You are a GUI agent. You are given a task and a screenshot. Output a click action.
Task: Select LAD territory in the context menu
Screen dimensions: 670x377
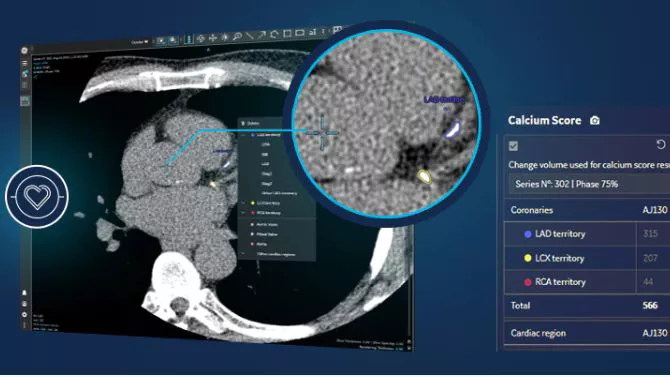[269, 135]
